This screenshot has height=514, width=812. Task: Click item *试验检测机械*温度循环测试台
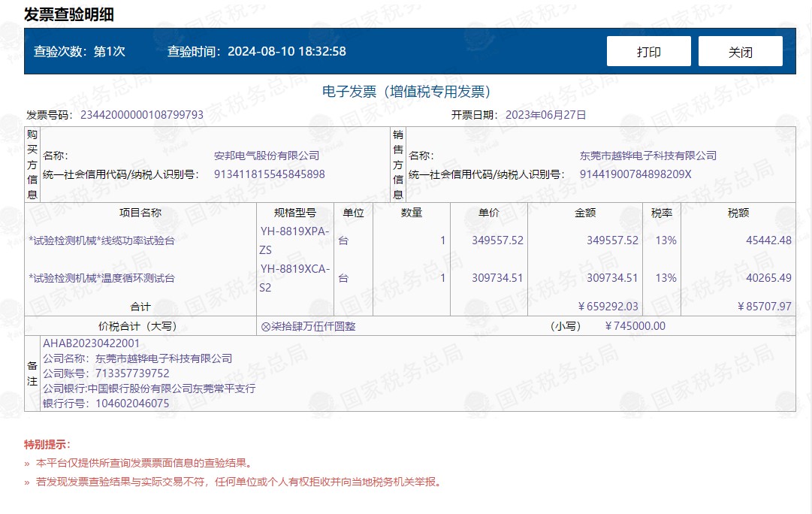pos(101,278)
